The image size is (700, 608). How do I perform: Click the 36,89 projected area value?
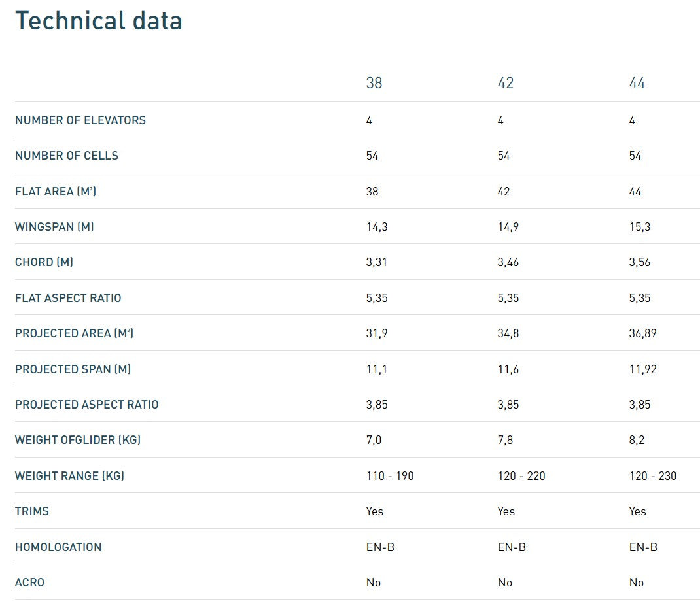coord(643,333)
